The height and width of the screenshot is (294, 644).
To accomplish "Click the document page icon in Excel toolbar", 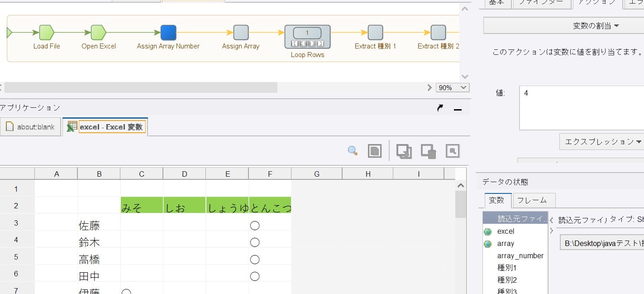I will coord(374,151).
